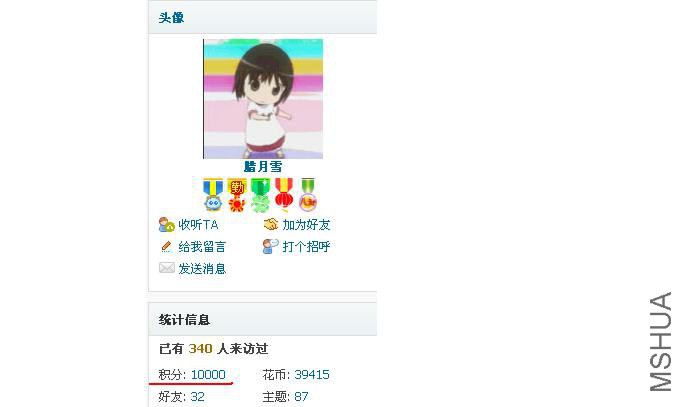Open the friends count 32
This screenshot has height=407, width=683.
coord(197,397)
